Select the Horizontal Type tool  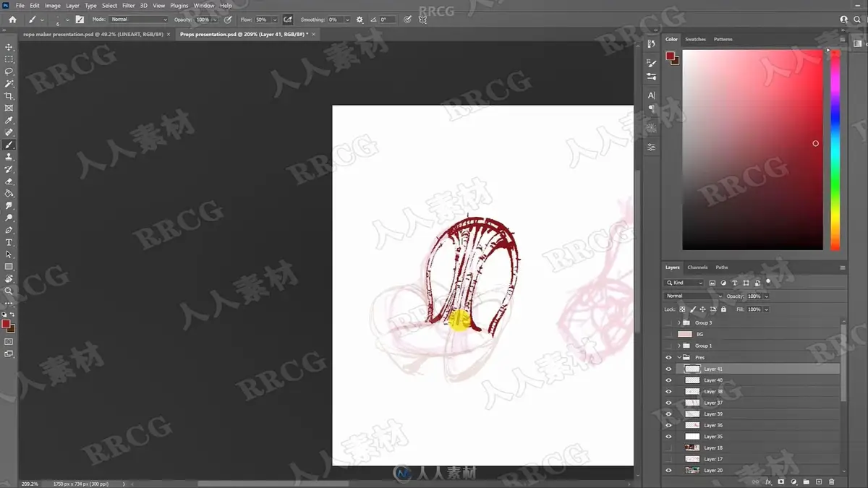click(9, 242)
